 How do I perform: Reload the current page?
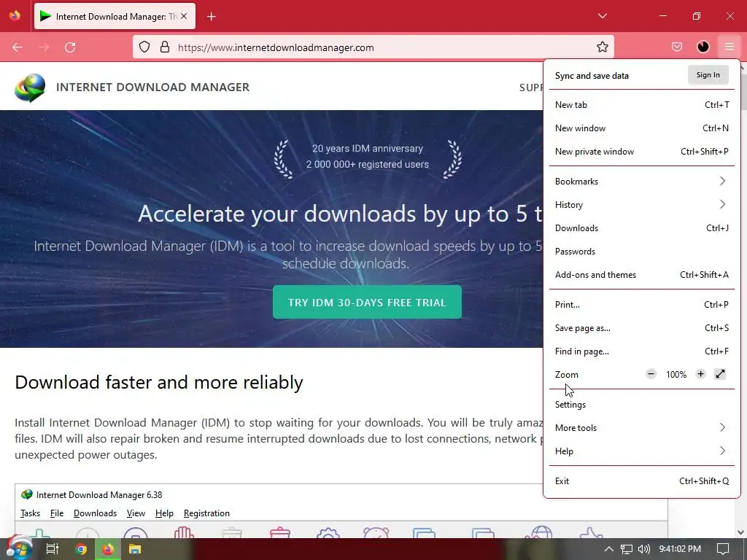[x=70, y=47]
